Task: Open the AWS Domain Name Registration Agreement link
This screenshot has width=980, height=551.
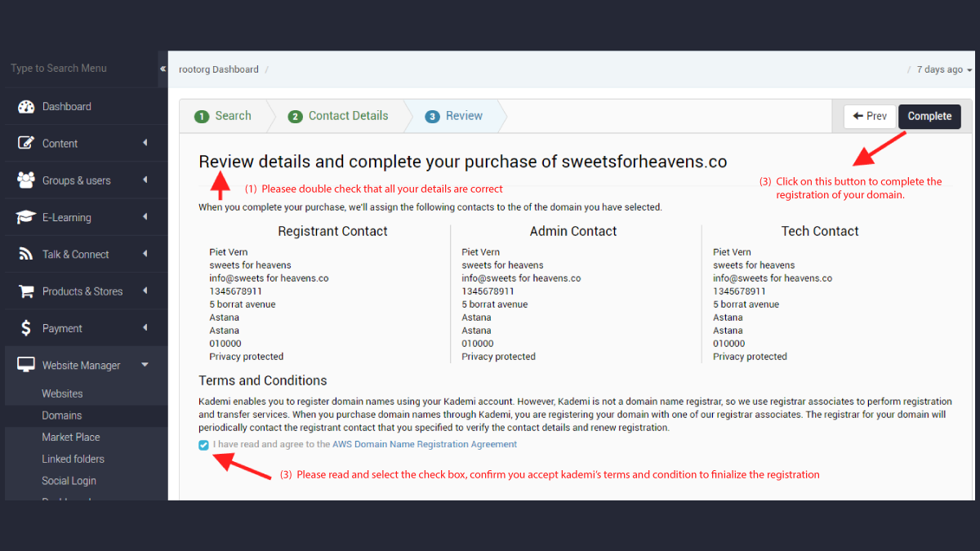Action: click(x=425, y=445)
